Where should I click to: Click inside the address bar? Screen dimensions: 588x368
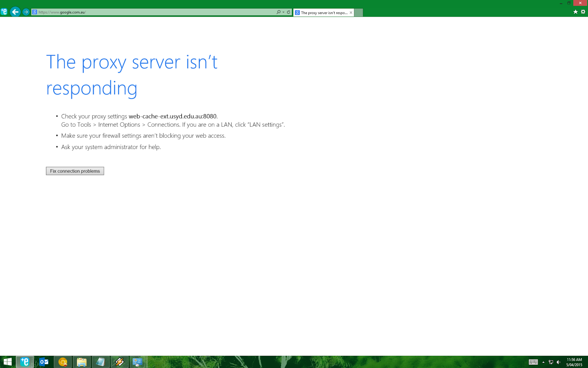tap(147, 11)
